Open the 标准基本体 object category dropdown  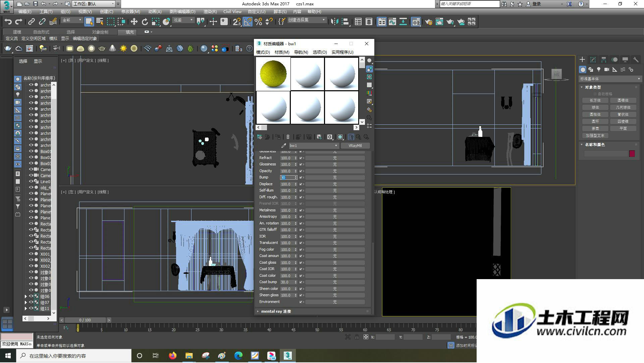610,79
